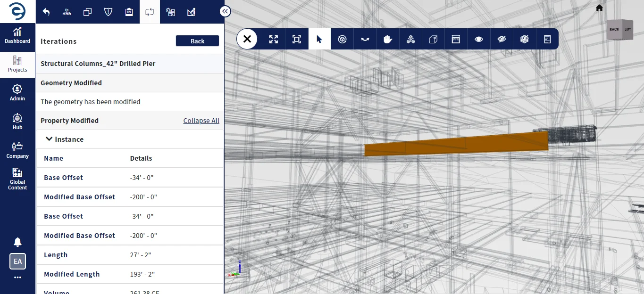Click the Collapse All link
The width and height of the screenshot is (644, 294).
201,121
